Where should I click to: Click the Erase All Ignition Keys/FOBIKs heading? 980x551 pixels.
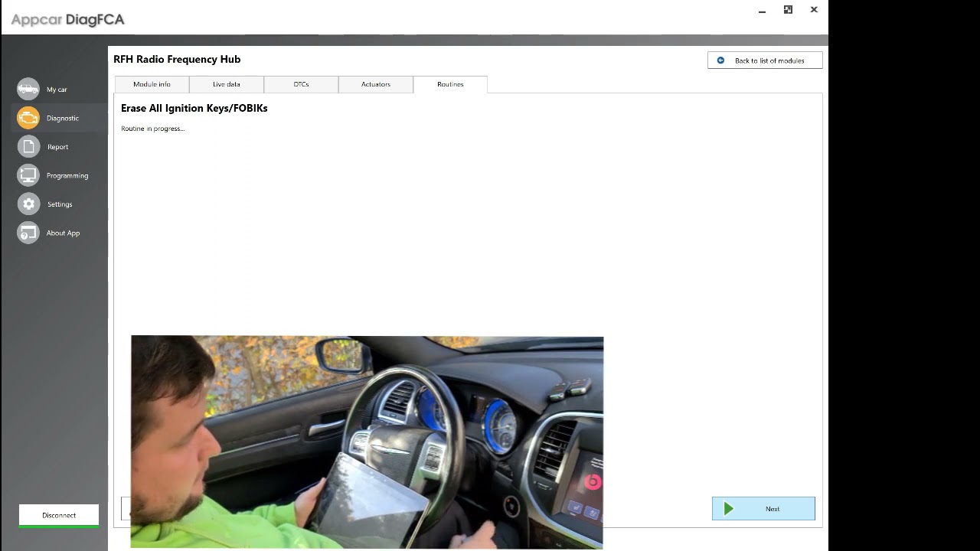(194, 108)
